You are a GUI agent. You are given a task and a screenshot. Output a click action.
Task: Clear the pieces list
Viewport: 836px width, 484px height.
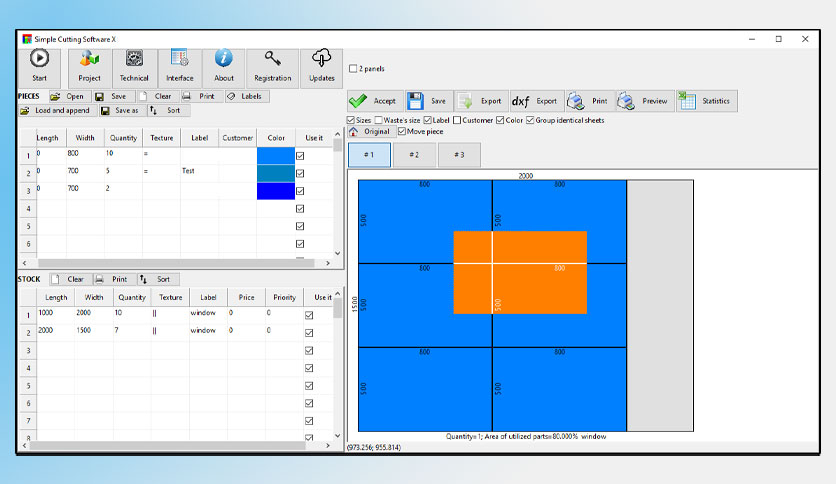tap(157, 96)
